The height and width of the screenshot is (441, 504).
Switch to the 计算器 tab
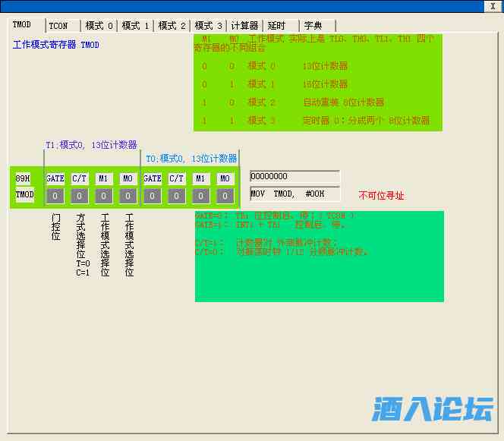coord(245,26)
